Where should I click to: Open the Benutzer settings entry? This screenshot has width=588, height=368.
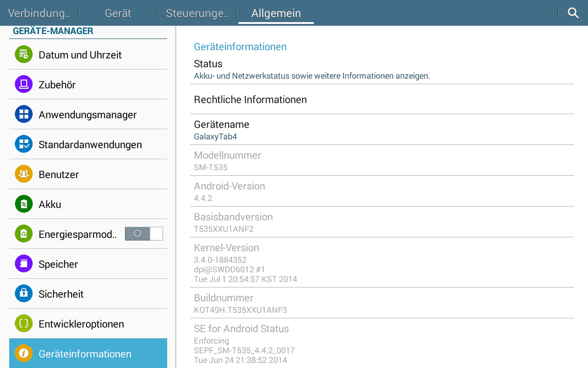click(x=88, y=174)
